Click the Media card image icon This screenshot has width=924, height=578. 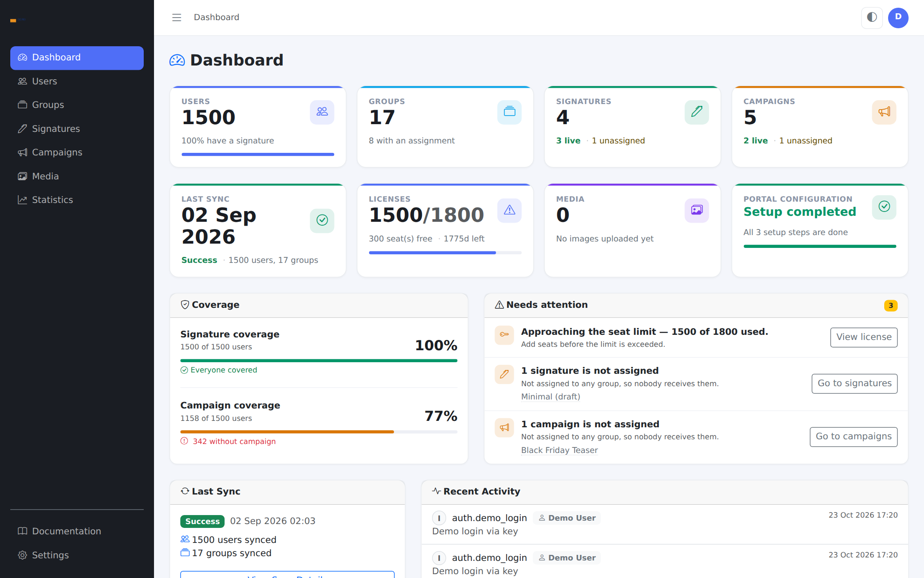tap(697, 210)
